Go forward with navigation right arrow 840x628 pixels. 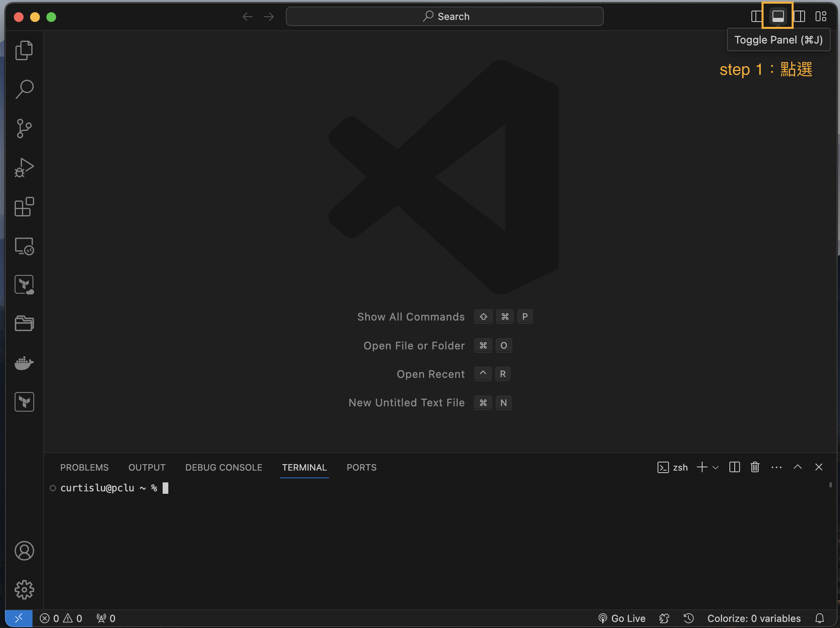(269, 17)
